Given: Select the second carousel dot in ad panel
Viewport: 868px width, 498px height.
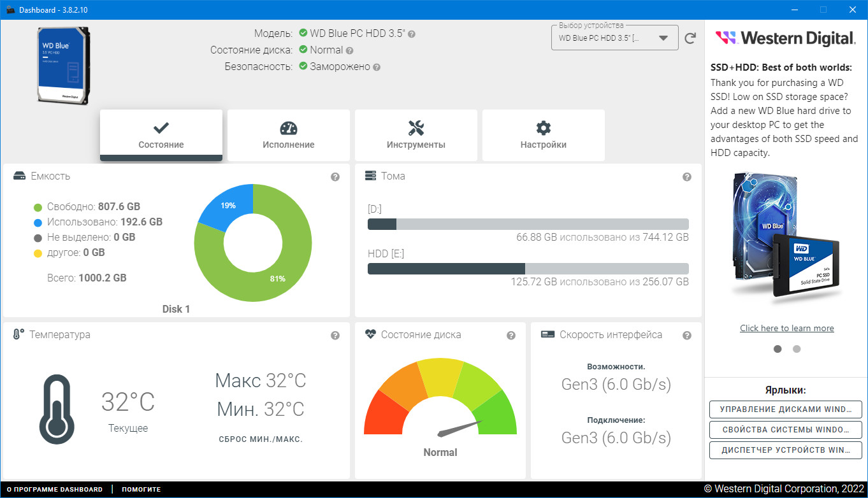Looking at the screenshot, I should [x=797, y=349].
